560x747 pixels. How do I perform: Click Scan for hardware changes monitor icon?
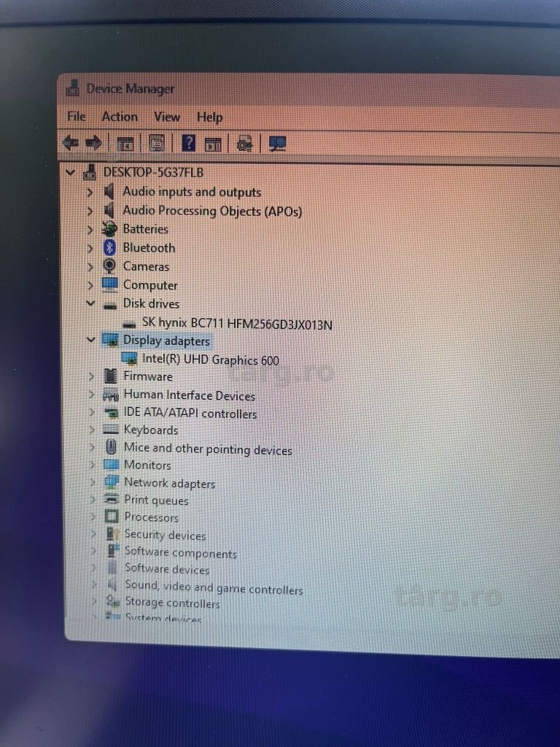277,144
